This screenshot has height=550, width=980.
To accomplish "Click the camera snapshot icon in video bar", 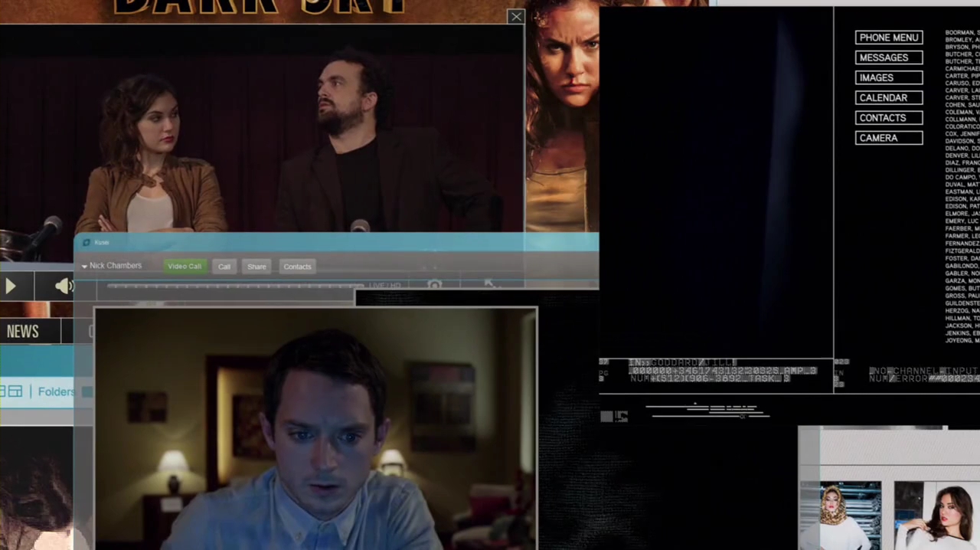I will (x=434, y=285).
